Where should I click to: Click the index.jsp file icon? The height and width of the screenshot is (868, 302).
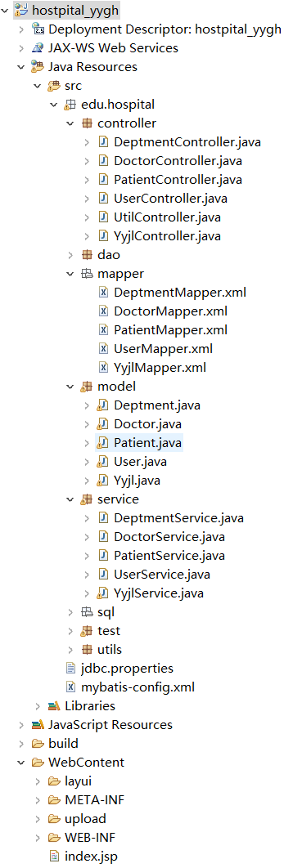click(x=54, y=856)
